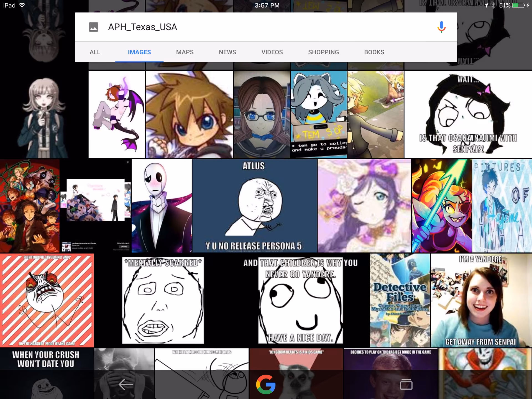Tap the location arrow in the status bar
This screenshot has height=399, width=532.
click(486, 5)
